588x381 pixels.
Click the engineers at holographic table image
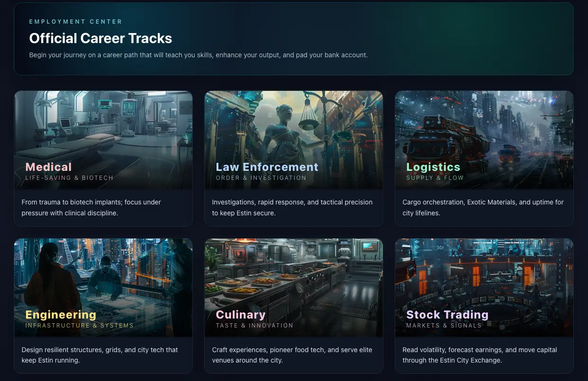click(103, 275)
